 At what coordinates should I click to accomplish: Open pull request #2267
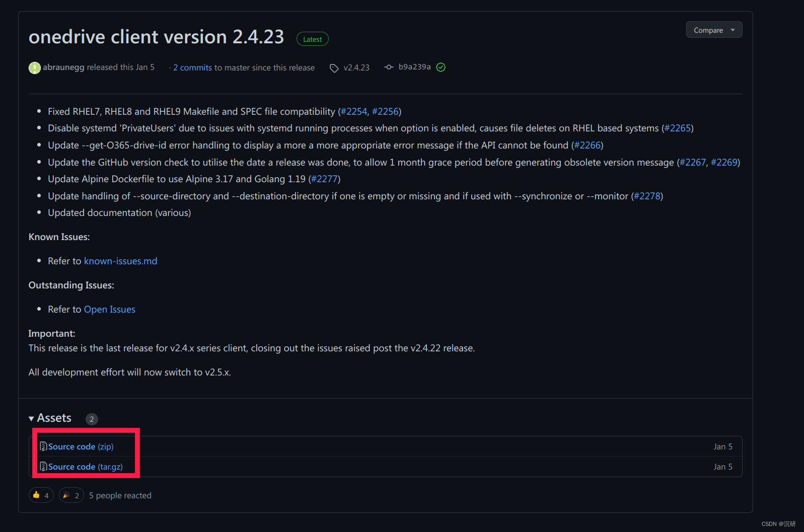coord(693,163)
